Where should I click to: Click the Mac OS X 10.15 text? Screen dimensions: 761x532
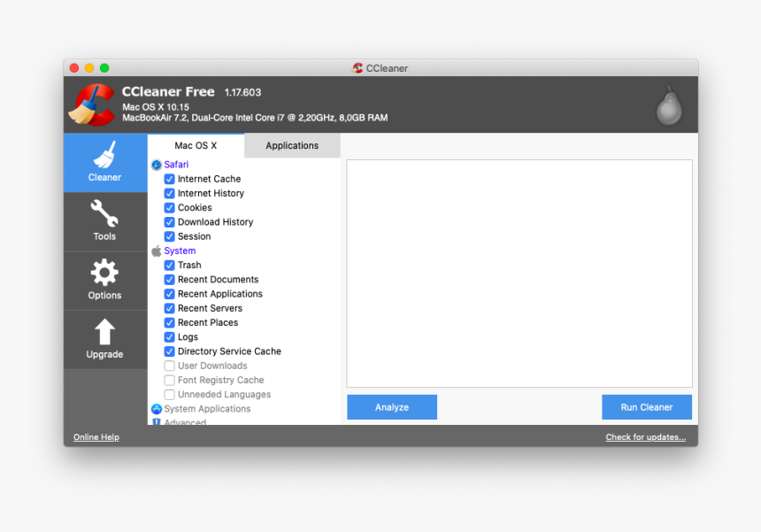pyautogui.click(x=156, y=107)
